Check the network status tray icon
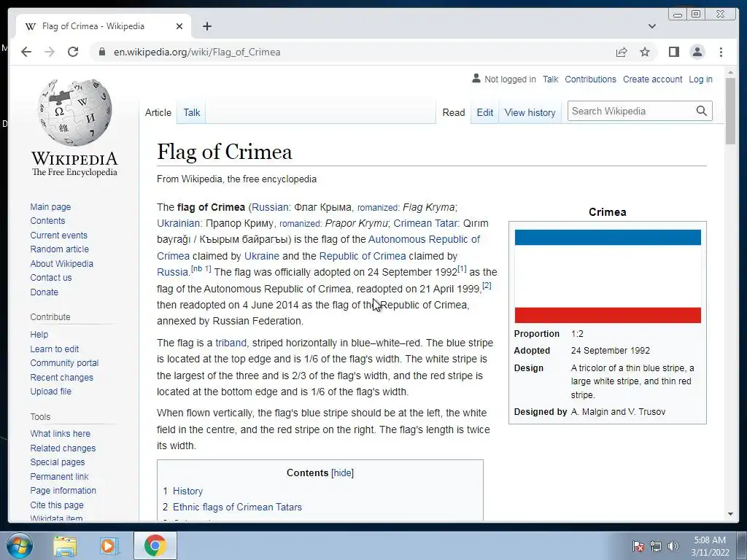Viewport: 747px width, 560px height. click(x=656, y=546)
